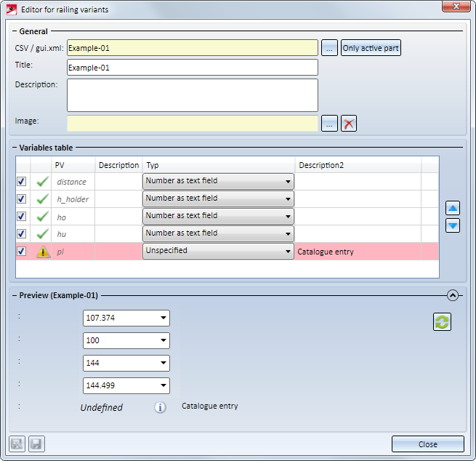The width and height of the screenshot is (476, 461).
Task: Click the PV column header
Action: (73, 165)
